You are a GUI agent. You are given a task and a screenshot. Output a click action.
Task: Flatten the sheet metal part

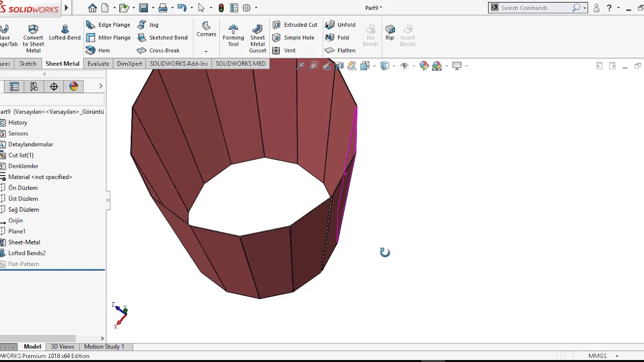(x=340, y=50)
